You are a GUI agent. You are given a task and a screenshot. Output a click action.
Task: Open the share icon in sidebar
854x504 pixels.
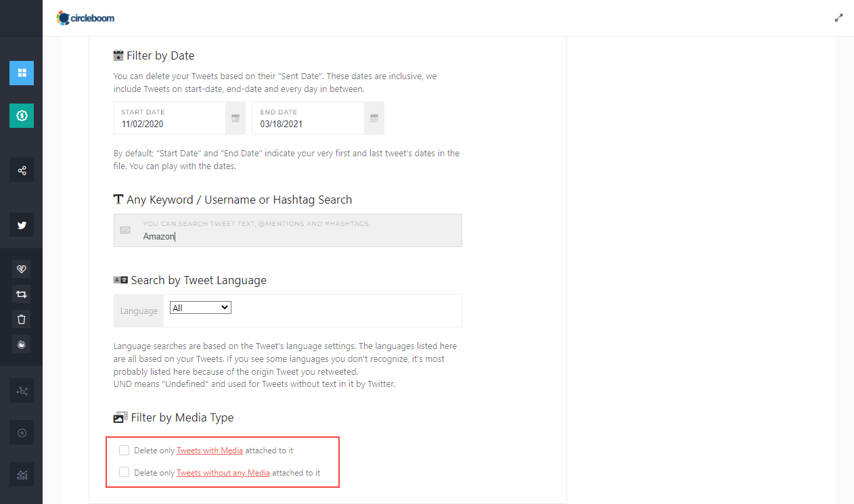[x=22, y=170]
